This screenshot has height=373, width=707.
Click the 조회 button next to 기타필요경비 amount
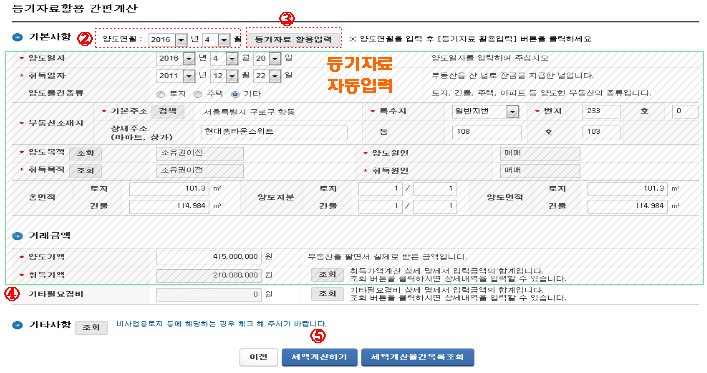[x=327, y=294]
